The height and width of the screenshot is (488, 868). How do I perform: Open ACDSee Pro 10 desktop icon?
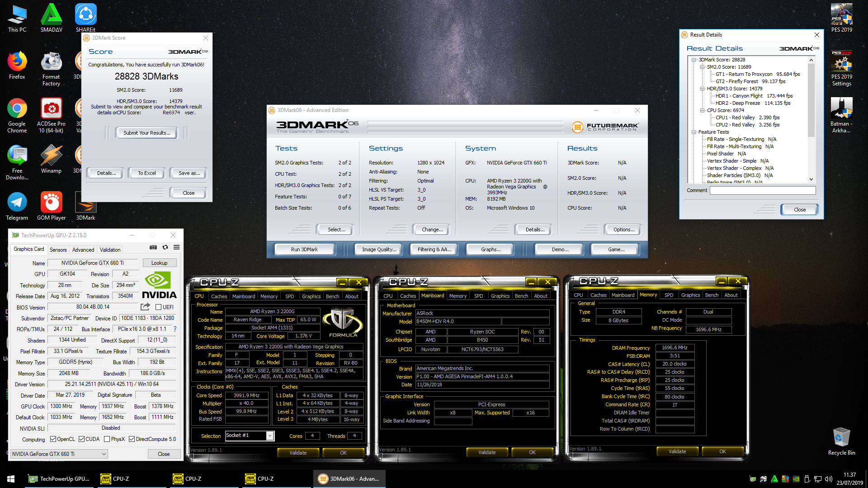(x=51, y=115)
